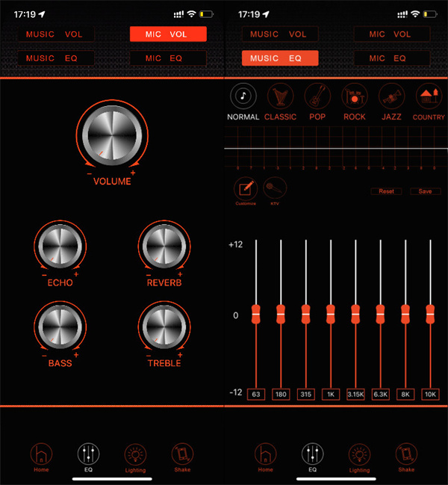The image size is (448, 485).
Task: Click the Treble knob
Action: pos(164,327)
